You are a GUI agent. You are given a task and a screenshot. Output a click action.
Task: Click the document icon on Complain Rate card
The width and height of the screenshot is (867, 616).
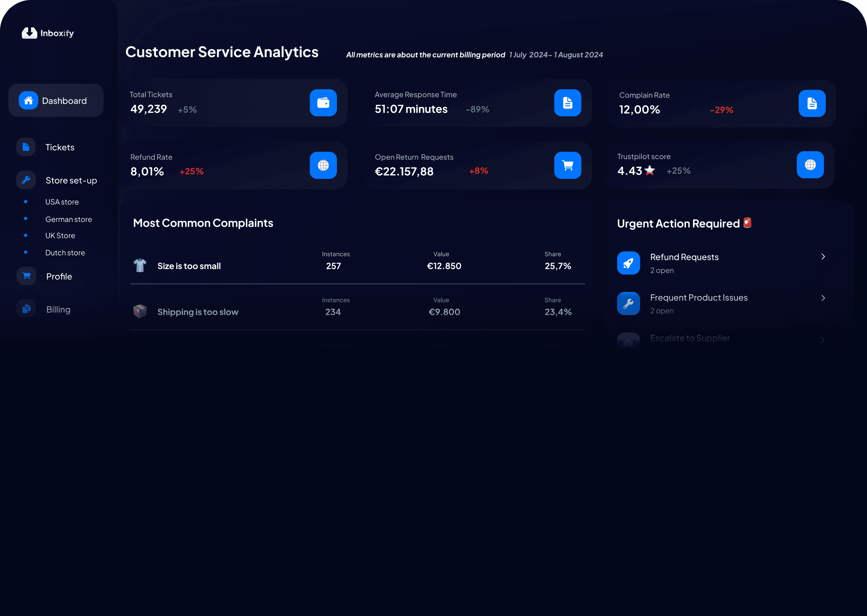812,103
